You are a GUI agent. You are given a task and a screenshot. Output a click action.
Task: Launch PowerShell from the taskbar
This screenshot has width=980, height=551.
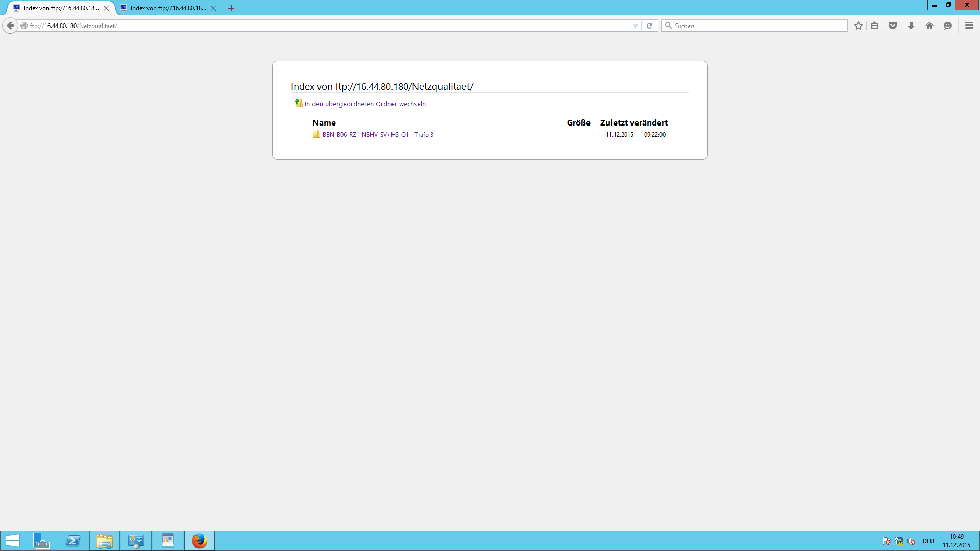click(73, 541)
